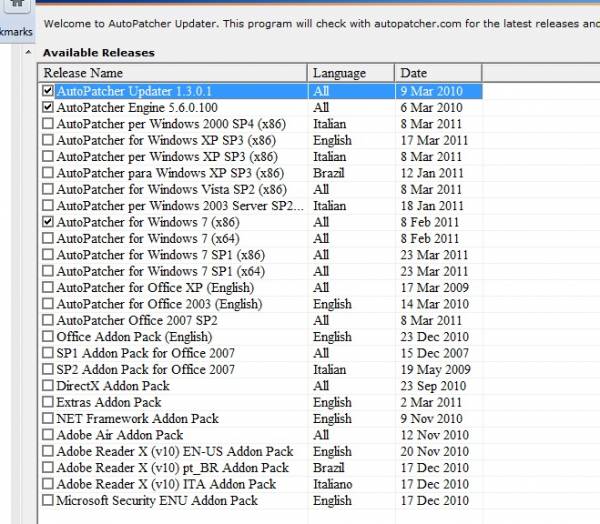Check Office Addon Pack (English) checkbox
Image resolution: width=600 pixels, height=524 pixels.
(x=47, y=336)
